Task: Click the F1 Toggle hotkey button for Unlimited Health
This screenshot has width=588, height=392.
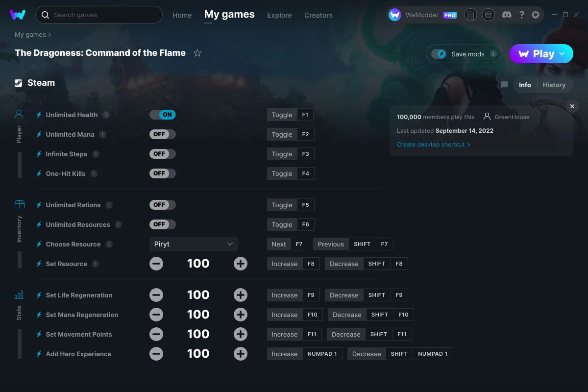Action: (291, 115)
